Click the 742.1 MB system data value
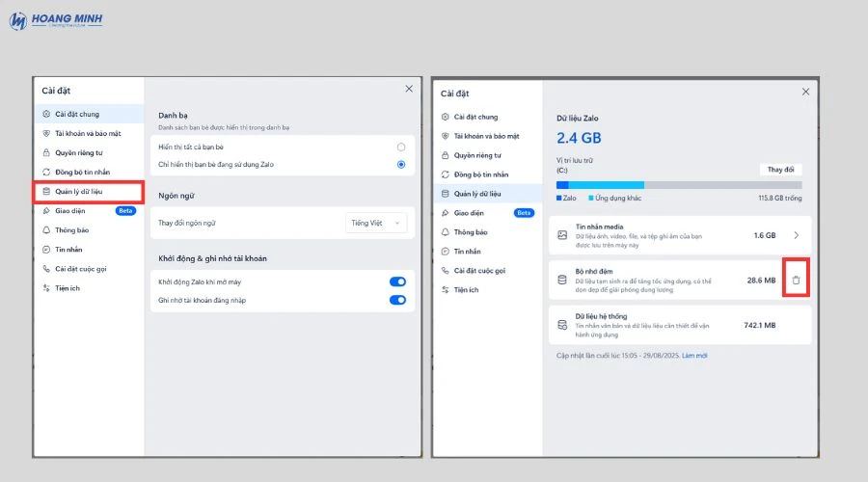868x482 pixels. [760, 325]
